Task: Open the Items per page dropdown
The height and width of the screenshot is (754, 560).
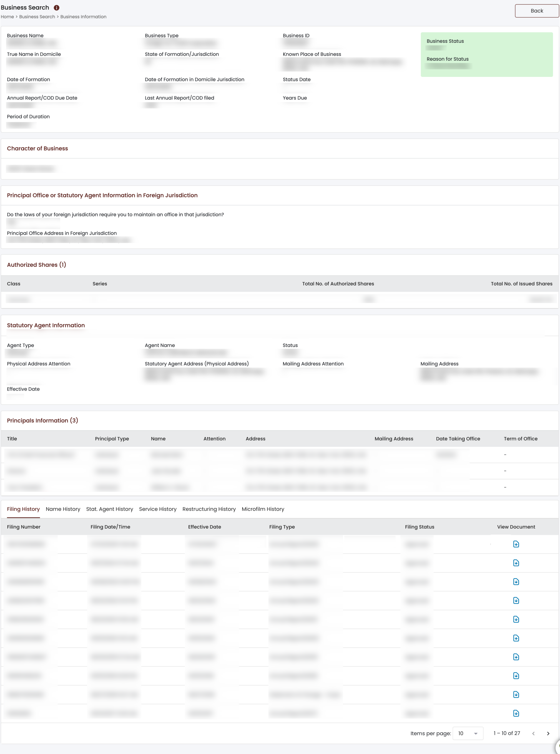Action: [468, 733]
